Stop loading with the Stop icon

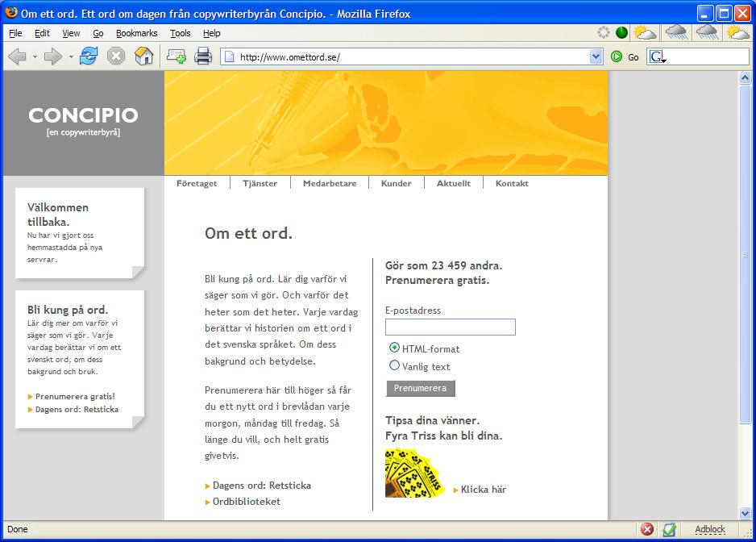[x=116, y=56]
